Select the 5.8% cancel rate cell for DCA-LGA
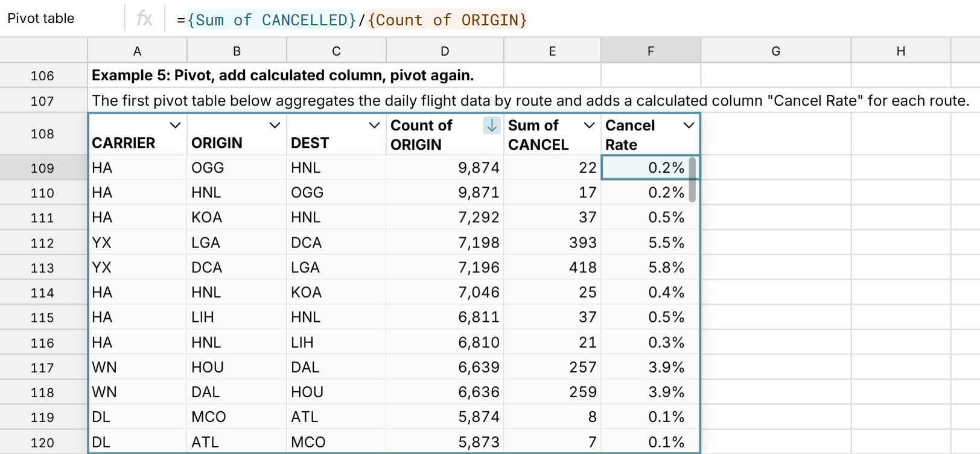 tap(651, 267)
